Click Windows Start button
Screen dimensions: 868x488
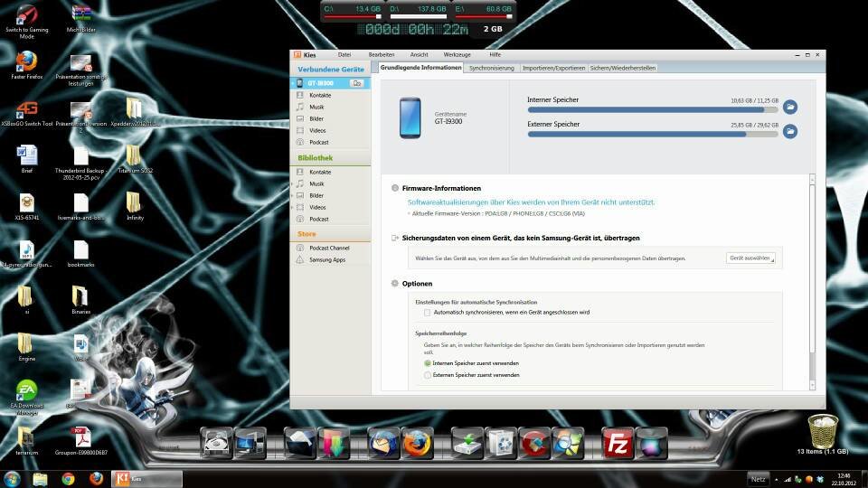[x=12, y=479]
